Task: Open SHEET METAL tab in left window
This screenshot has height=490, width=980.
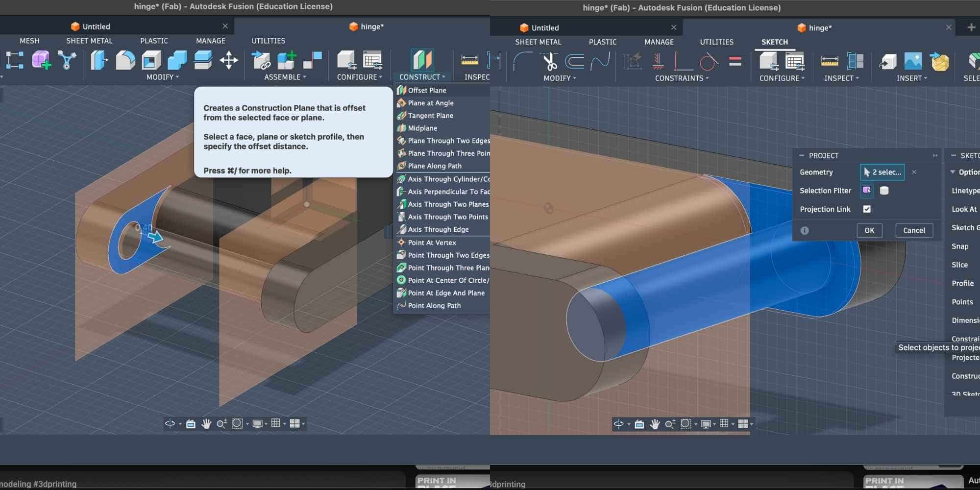Action: point(89,41)
